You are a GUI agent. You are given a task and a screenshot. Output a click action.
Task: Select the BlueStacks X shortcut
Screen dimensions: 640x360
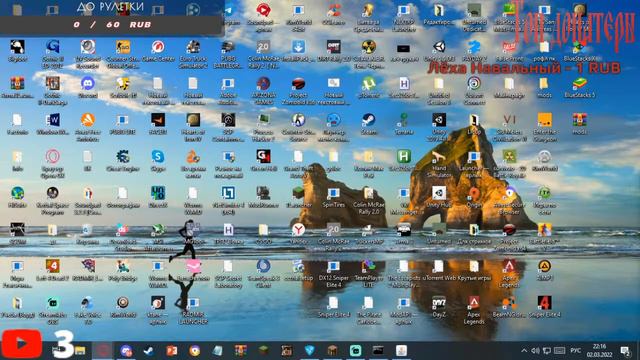[580, 47]
